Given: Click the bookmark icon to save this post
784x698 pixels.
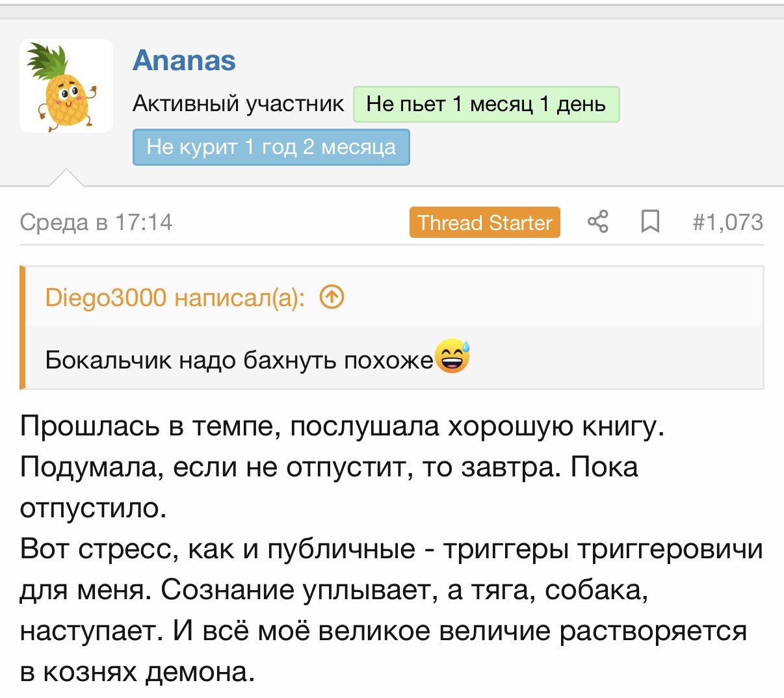Looking at the screenshot, I should point(649,222).
